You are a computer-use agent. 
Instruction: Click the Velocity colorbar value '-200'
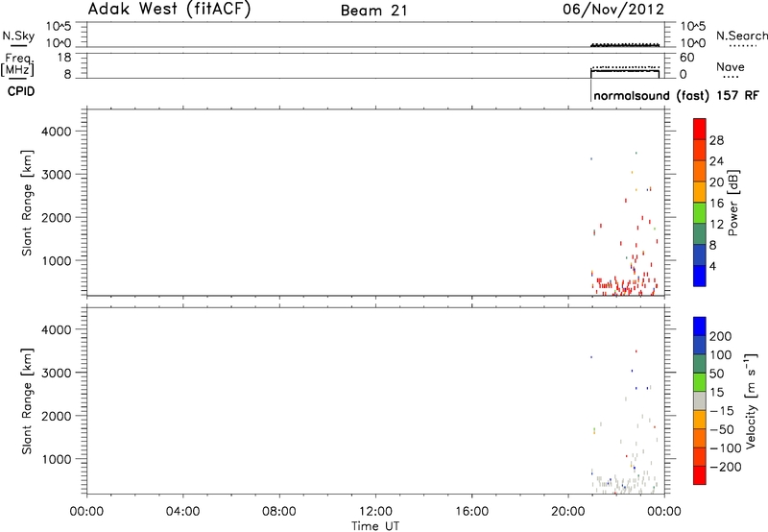(726, 467)
